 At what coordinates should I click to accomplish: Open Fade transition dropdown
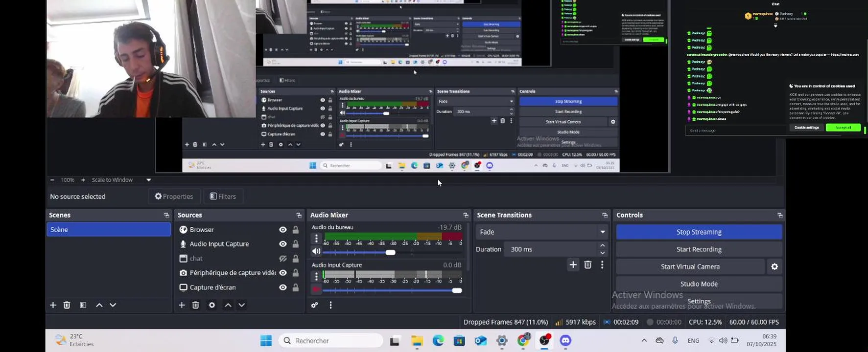point(542,232)
